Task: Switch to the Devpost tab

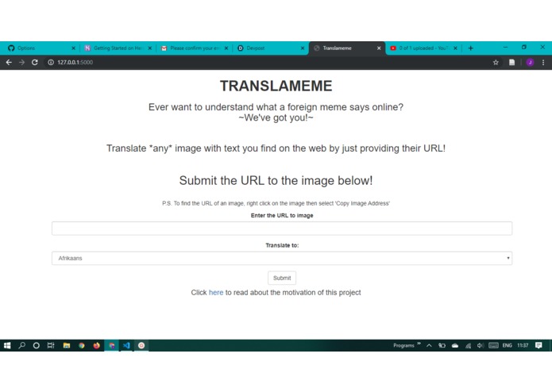Action: [270, 48]
